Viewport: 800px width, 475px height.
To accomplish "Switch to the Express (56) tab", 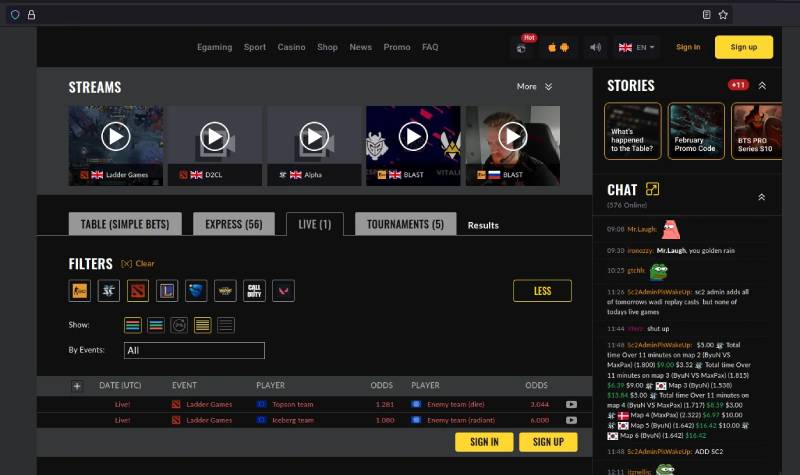I will pyautogui.click(x=233, y=225).
